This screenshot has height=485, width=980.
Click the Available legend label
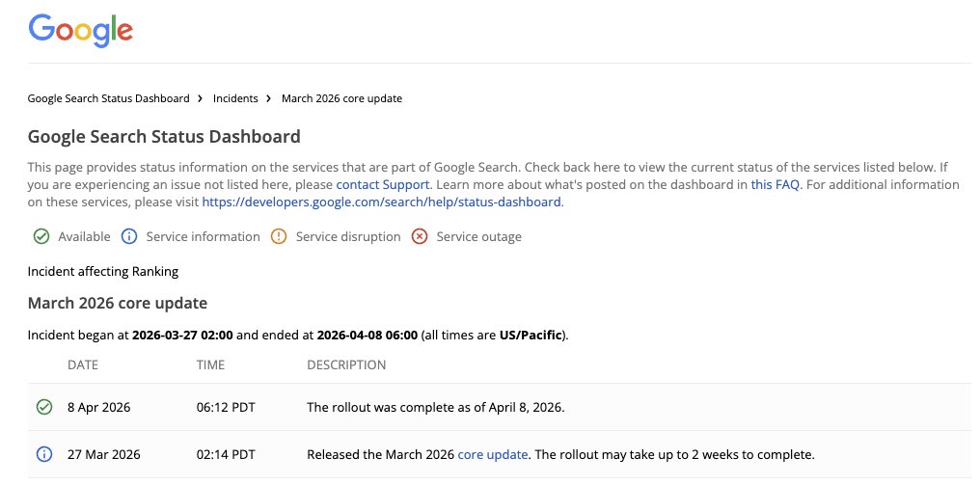coord(84,237)
